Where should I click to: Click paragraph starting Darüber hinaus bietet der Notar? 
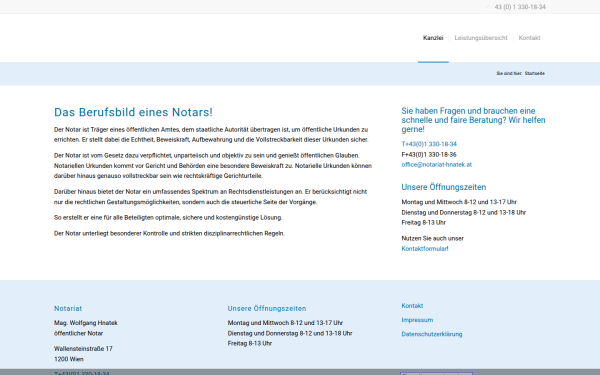click(x=210, y=197)
